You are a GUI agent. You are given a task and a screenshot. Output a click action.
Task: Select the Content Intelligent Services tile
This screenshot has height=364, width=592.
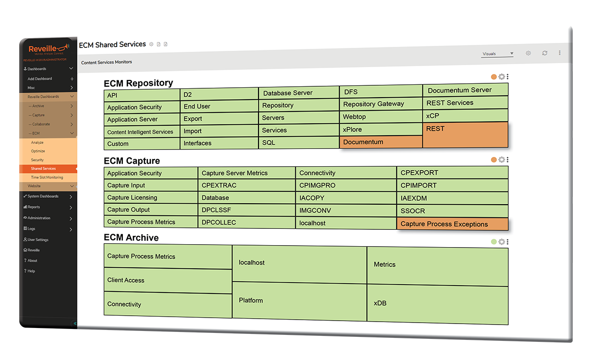pyautogui.click(x=142, y=132)
